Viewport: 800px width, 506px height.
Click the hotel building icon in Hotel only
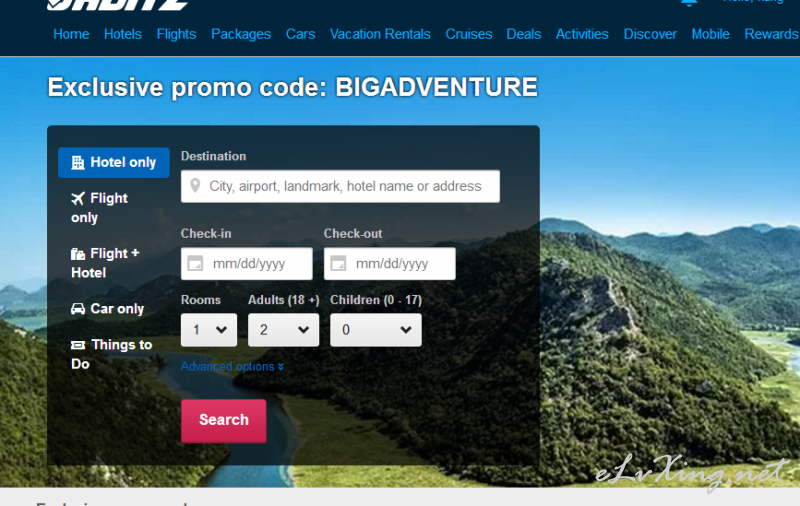(78, 162)
